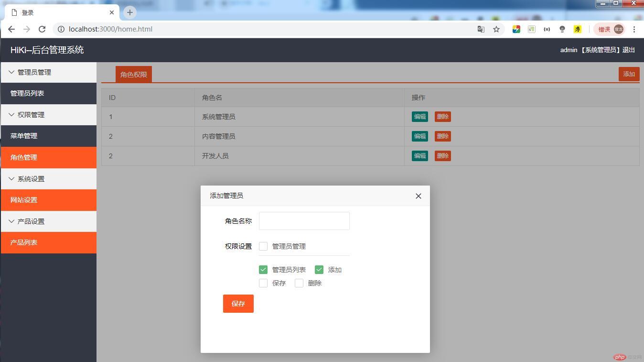
Task: Open the yellow extension icon
Action: pyautogui.click(x=578, y=29)
